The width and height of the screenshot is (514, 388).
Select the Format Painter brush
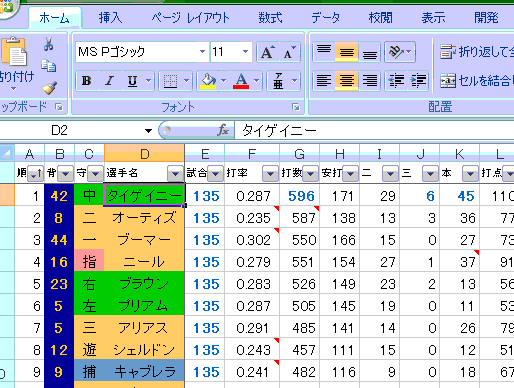49,87
